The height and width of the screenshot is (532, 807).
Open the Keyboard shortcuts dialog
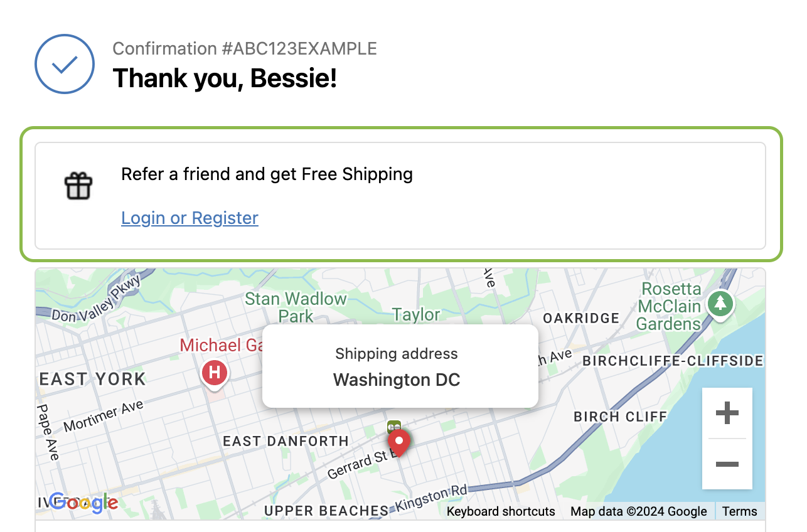(501, 511)
